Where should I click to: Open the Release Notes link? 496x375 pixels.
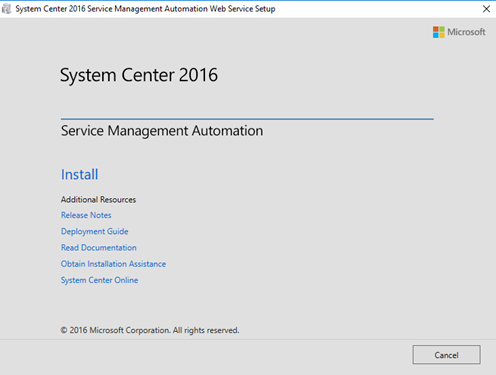click(x=86, y=215)
